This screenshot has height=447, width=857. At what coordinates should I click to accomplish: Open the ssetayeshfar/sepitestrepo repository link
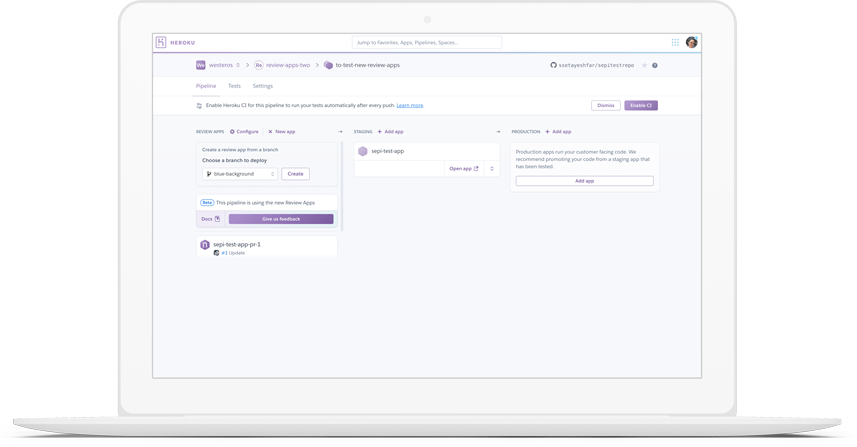596,65
